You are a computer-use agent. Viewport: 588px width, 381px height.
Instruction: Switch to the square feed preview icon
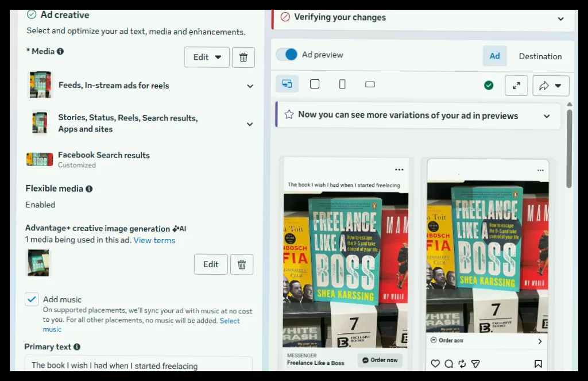(315, 84)
